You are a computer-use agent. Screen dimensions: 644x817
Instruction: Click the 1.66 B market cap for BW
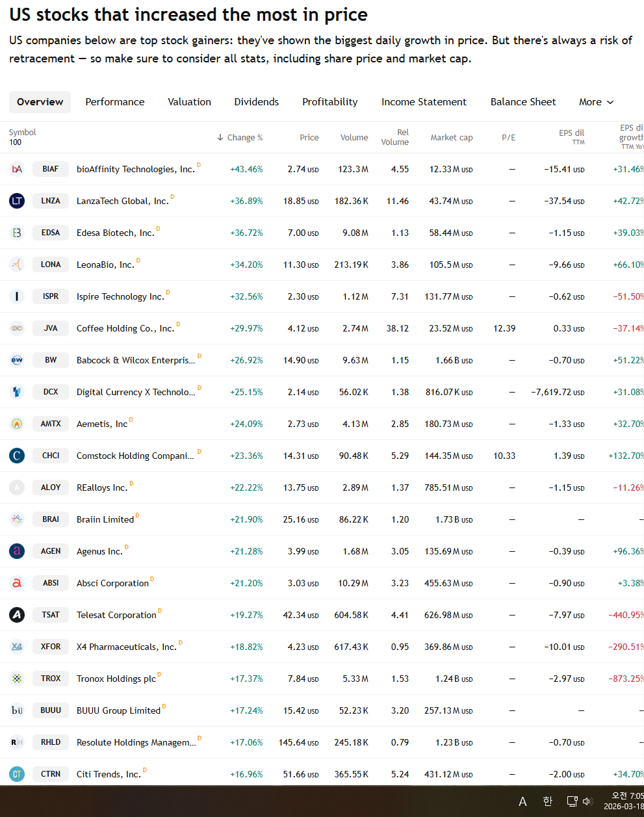(x=454, y=360)
